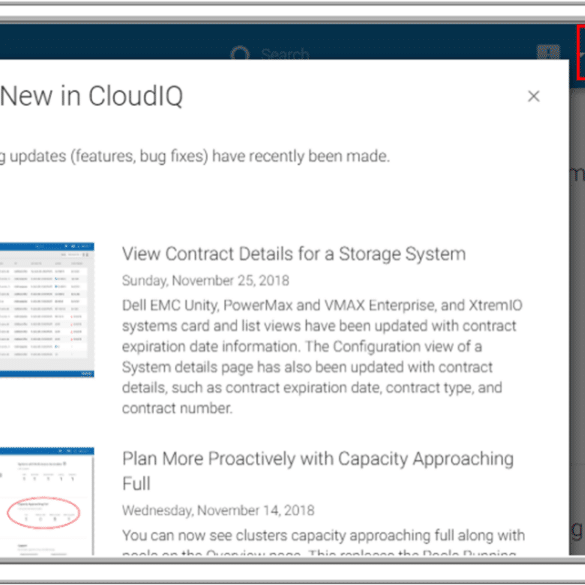Open the View Contract Details thumbnail

tap(47, 310)
